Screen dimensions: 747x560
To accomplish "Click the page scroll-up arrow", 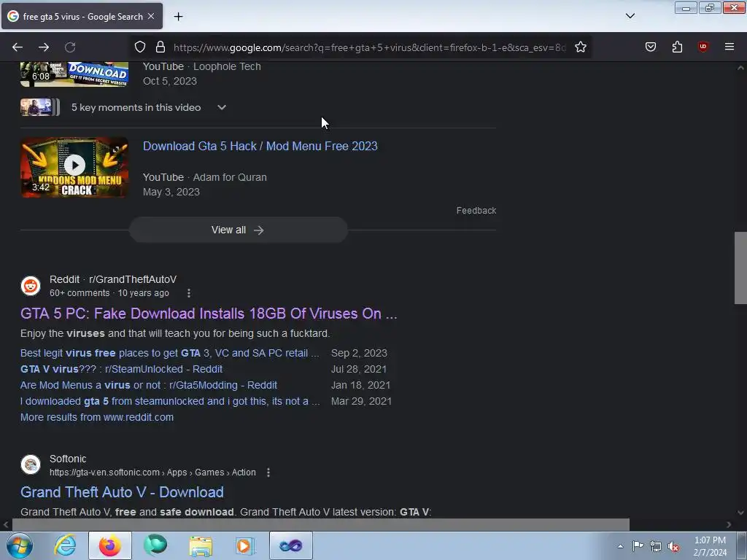I will click(x=740, y=68).
